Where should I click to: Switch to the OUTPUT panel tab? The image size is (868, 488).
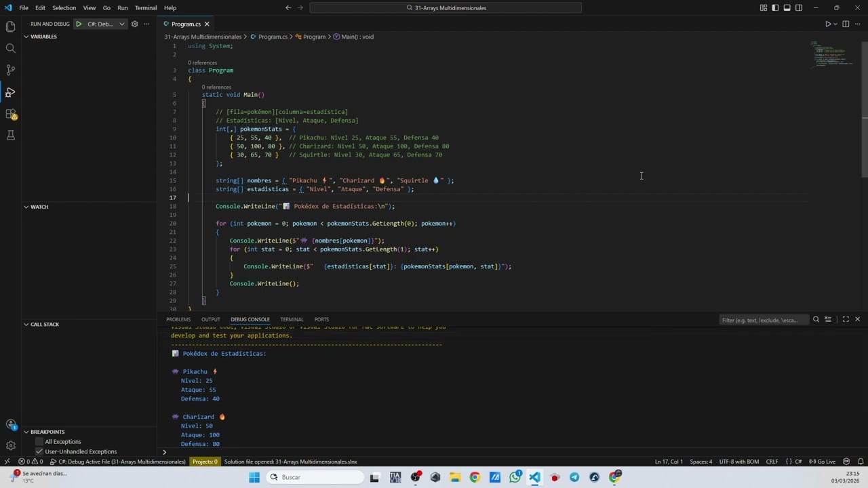click(210, 319)
